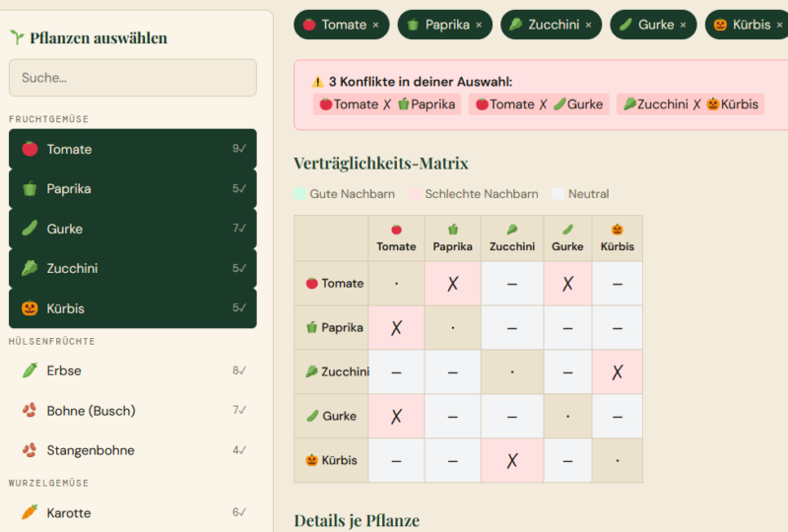The height and width of the screenshot is (532, 788).
Task: Click the Gurke column header in matrix
Action: pos(568,238)
